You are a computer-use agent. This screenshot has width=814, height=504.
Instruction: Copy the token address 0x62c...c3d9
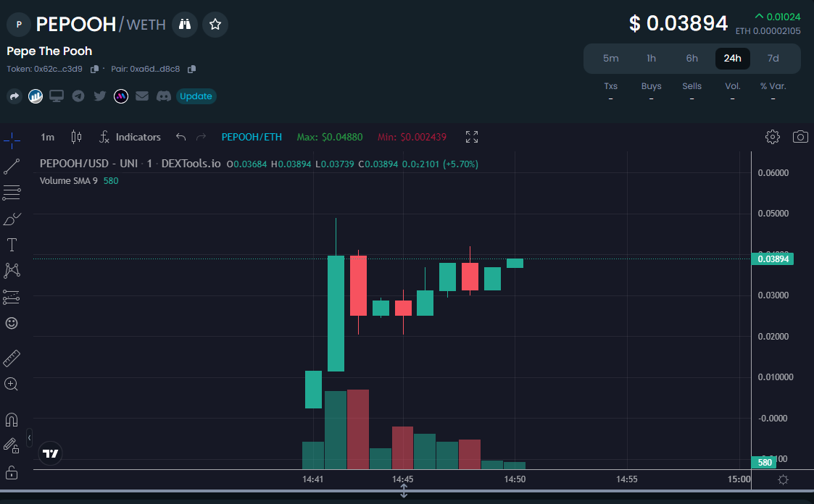coord(94,69)
